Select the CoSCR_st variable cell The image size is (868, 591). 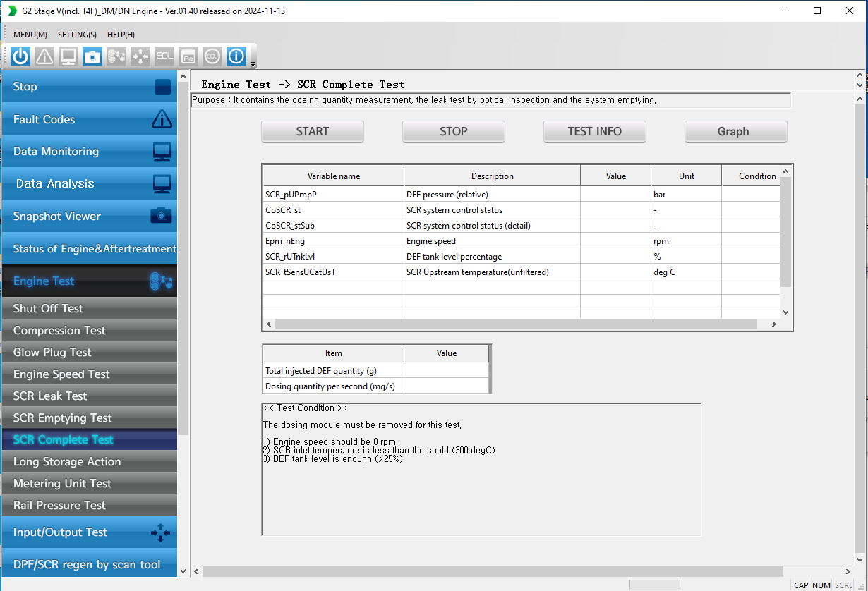point(334,209)
